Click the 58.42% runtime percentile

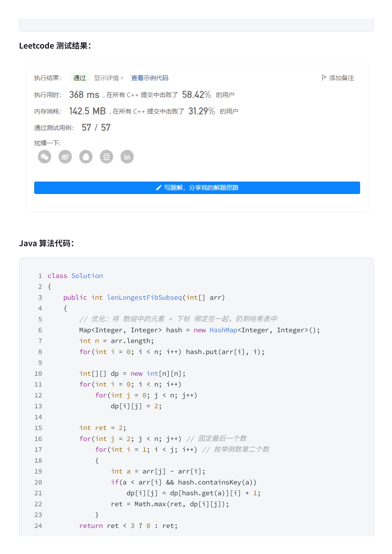coord(196,95)
